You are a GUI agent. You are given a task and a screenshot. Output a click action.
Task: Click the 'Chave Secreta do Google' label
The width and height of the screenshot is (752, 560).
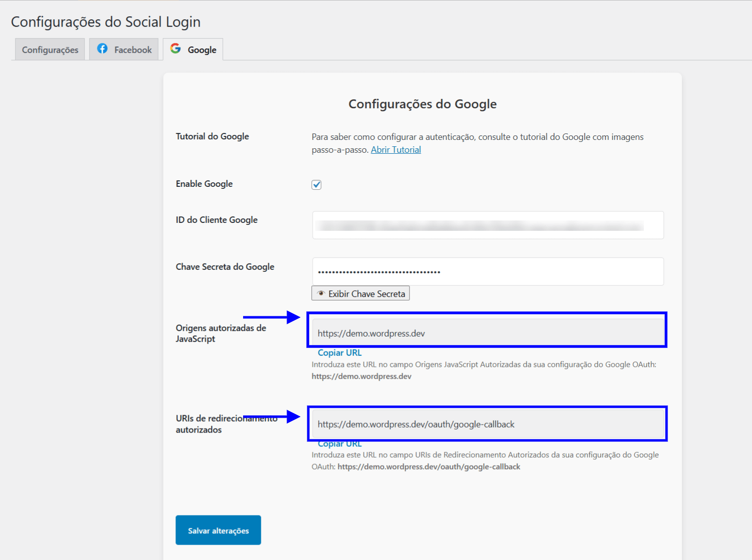[x=225, y=267]
